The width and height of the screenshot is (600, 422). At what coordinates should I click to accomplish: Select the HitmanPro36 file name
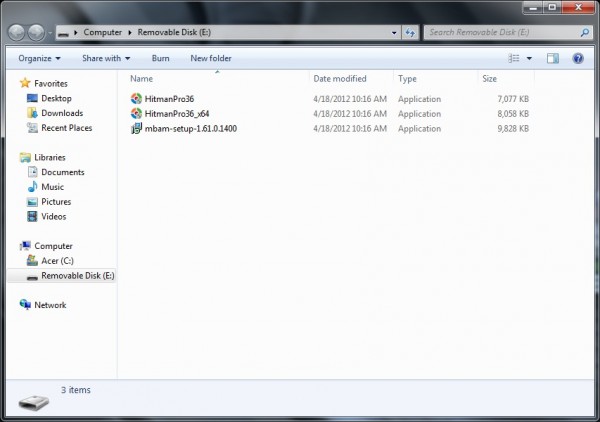(x=169, y=99)
